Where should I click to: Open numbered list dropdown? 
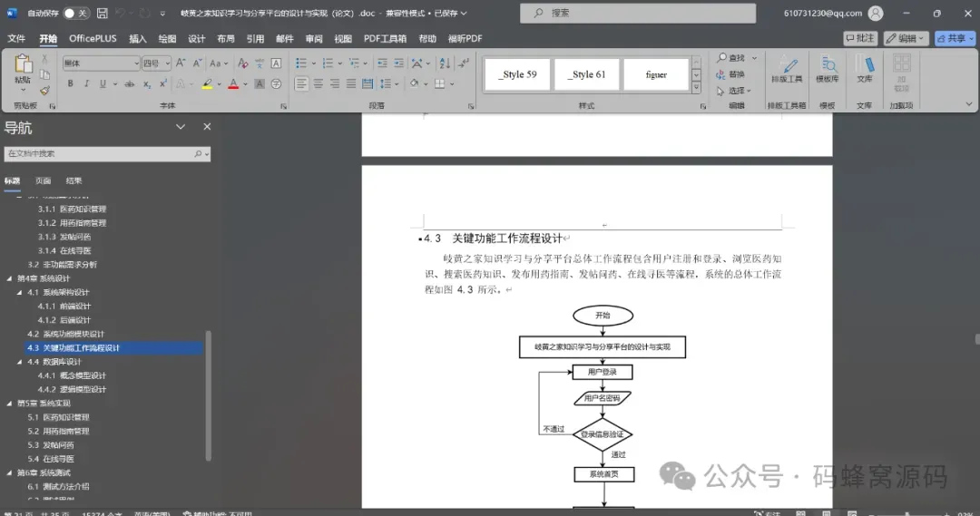340,63
